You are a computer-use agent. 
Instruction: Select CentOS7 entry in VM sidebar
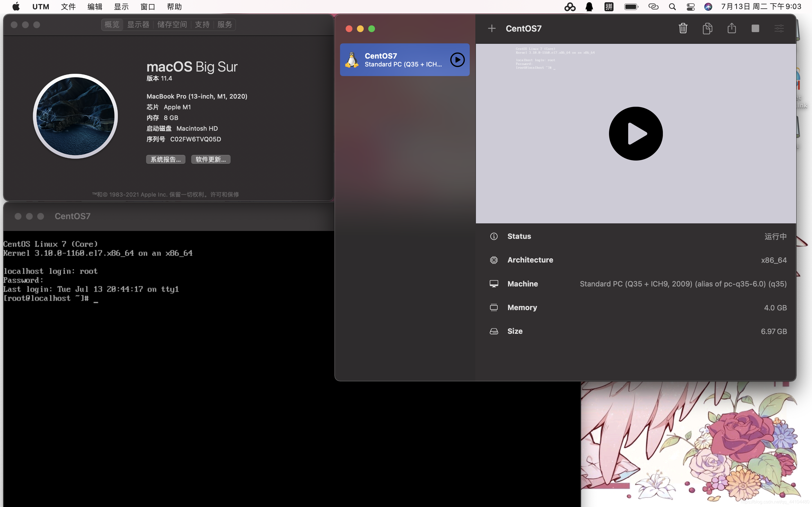(396, 60)
